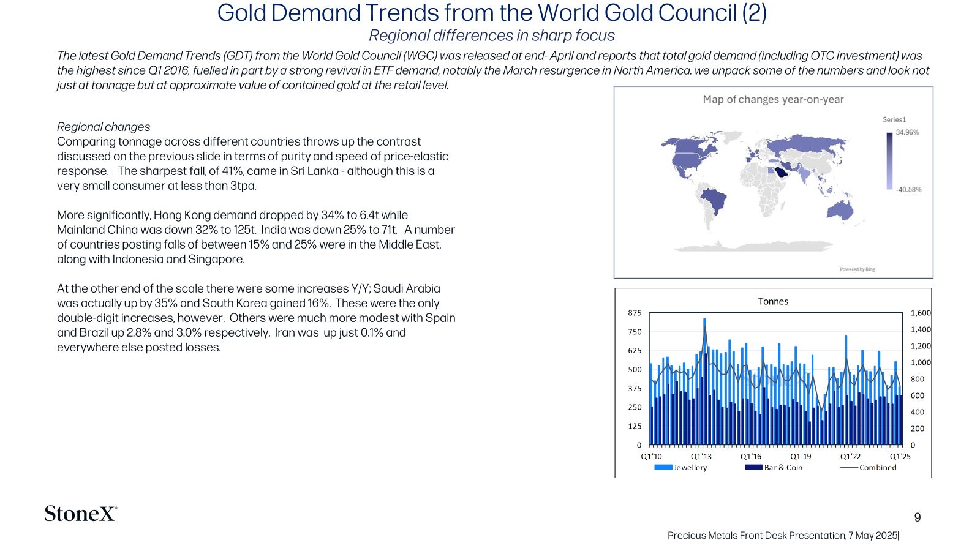Click the "125" axis label
The image size is (980, 551).
635,426
